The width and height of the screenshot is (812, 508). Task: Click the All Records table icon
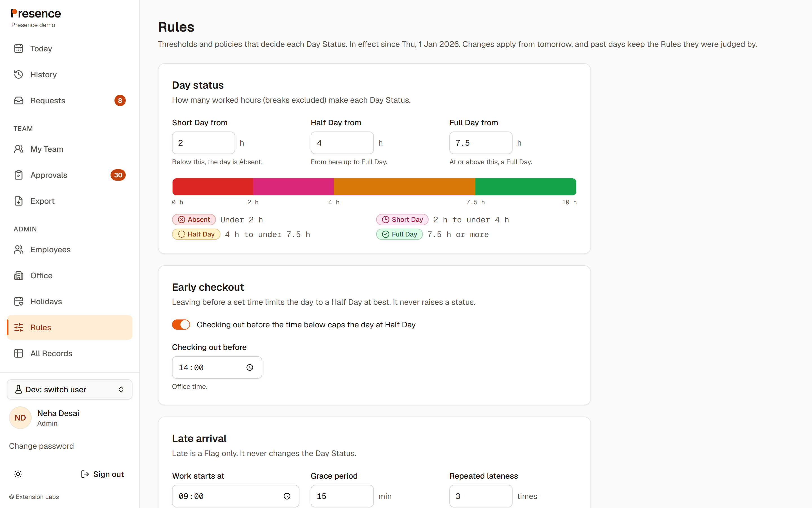tap(18, 353)
